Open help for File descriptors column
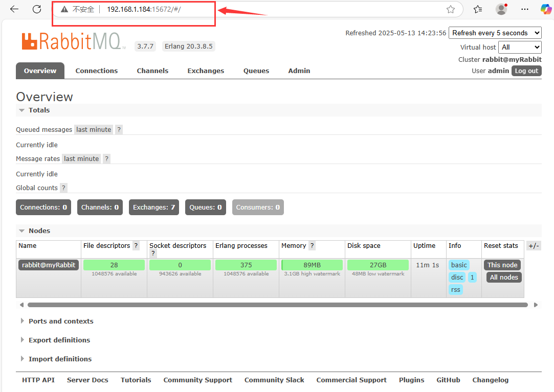The image size is (554, 392). pos(136,245)
